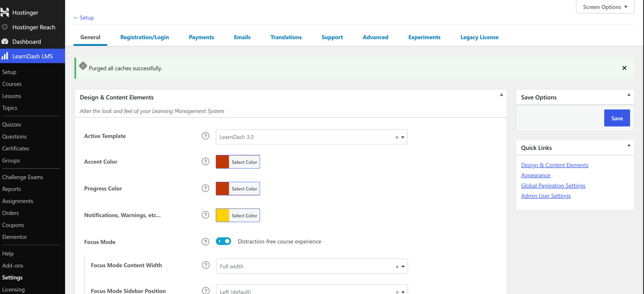The width and height of the screenshot is (644, 294).
Task: Expand the Screen Options panel
Action: (605, 7)
